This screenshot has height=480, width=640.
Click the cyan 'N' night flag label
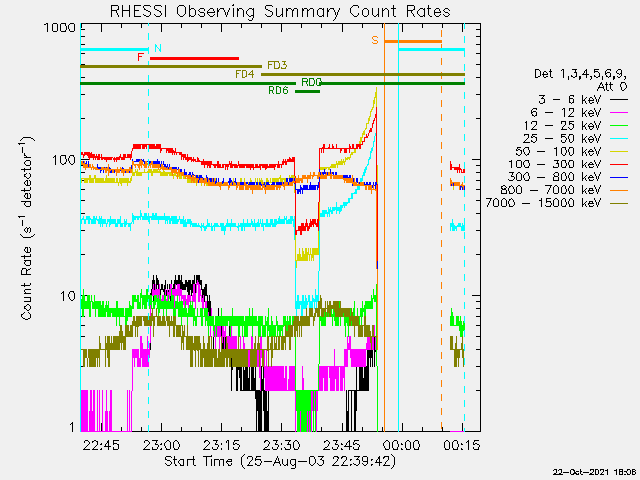point(158,49)
